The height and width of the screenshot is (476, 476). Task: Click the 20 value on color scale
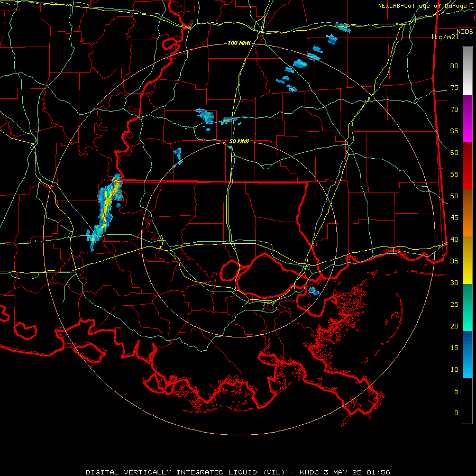[454, 326]
